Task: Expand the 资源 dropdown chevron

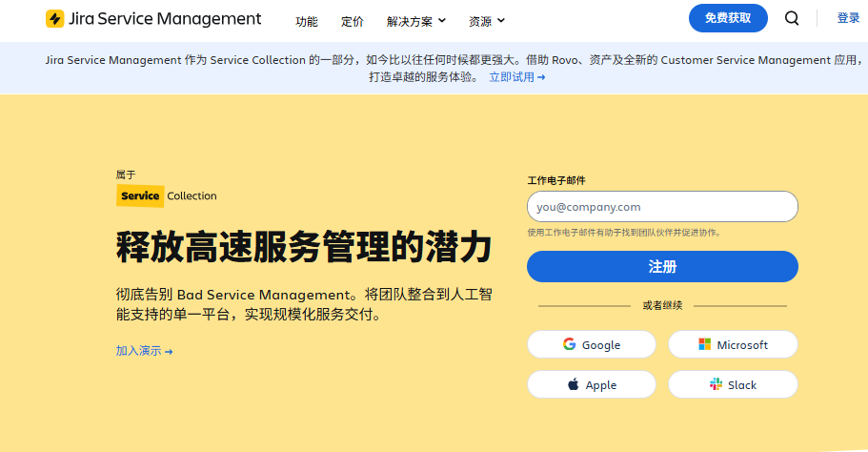Action: click(x=501, y=20)
